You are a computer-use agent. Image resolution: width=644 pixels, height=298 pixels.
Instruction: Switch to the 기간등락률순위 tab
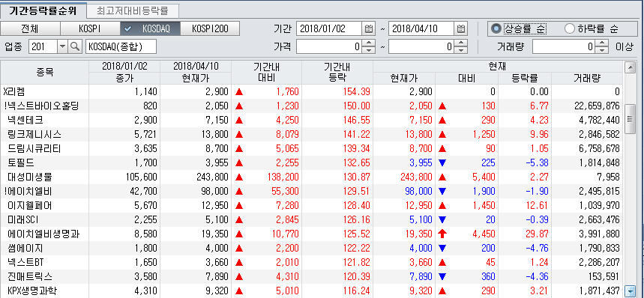point(43,10)
